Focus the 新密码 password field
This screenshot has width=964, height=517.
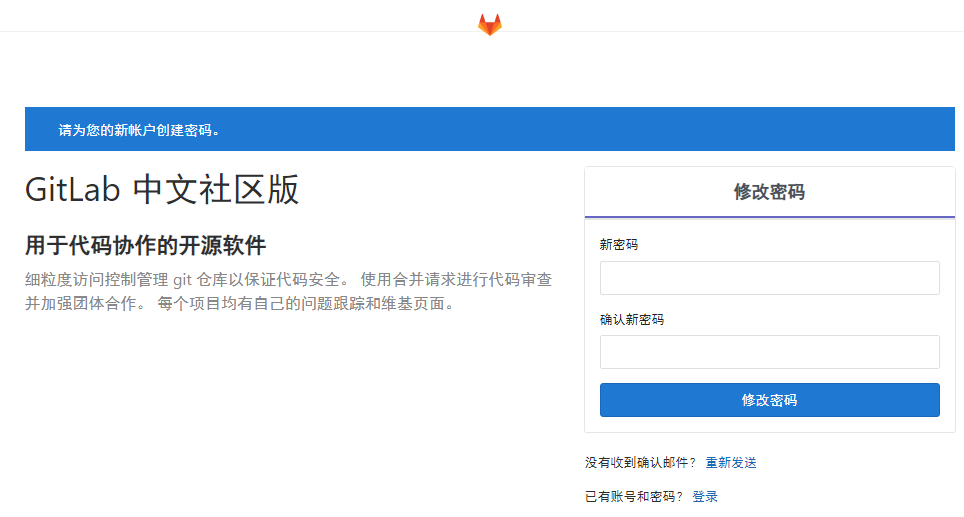click(770, 278)
